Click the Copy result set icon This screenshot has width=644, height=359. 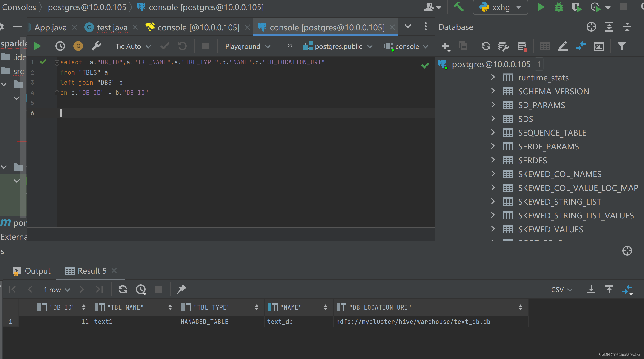[610, 290]
